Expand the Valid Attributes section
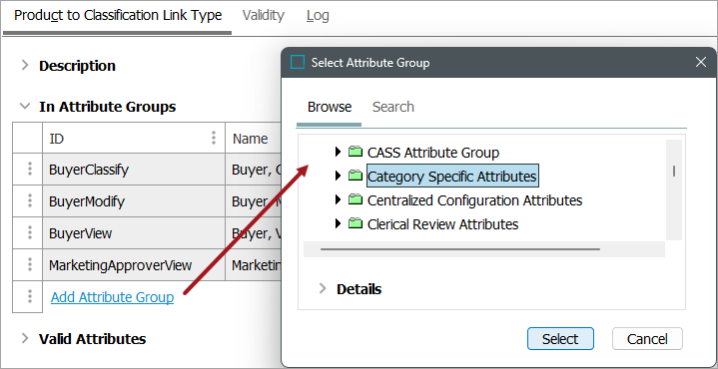 [x=24, y=338]
